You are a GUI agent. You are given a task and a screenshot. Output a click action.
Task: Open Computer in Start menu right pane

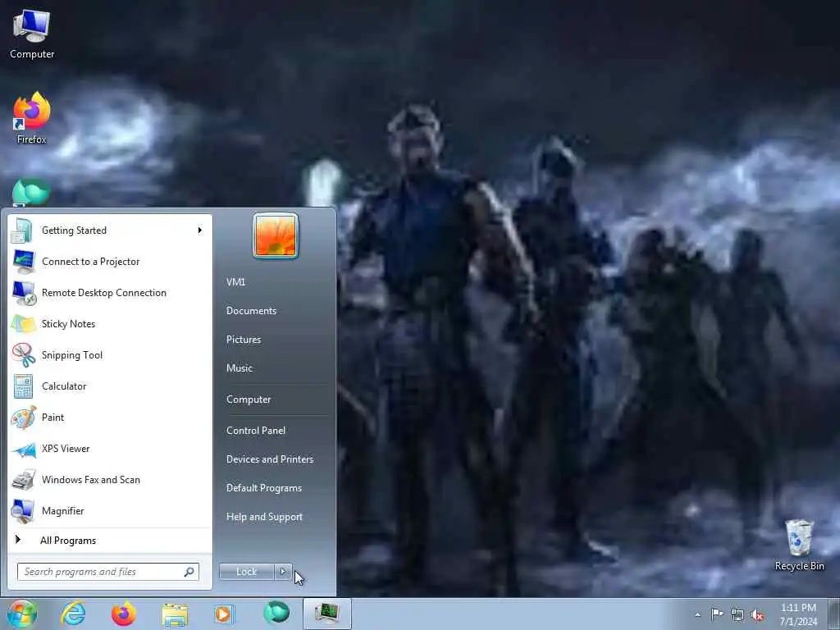(249, 399)
